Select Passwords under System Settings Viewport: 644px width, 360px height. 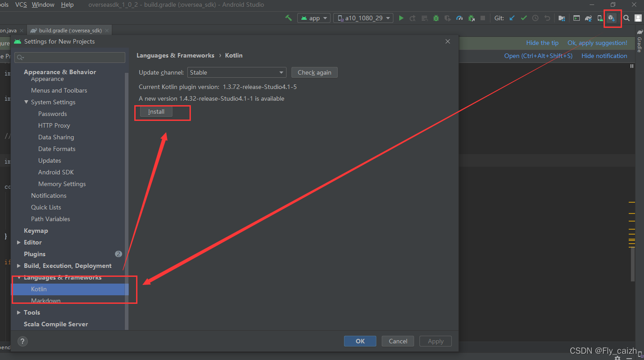point(53,114)
